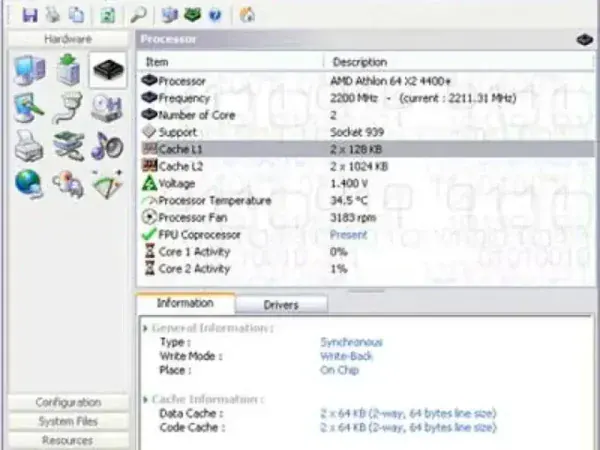This screenshot has height=450, width=600.
Task: Open the Drives disk sidebar icon
Action: tap(107, 108)
